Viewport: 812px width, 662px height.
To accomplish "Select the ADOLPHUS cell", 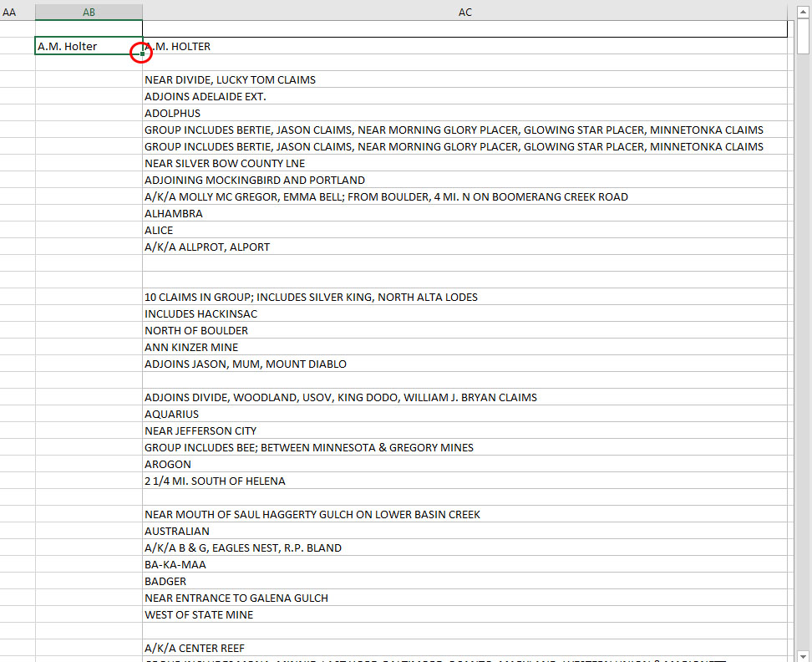I will pyautogui.click(x=173, y=114).
